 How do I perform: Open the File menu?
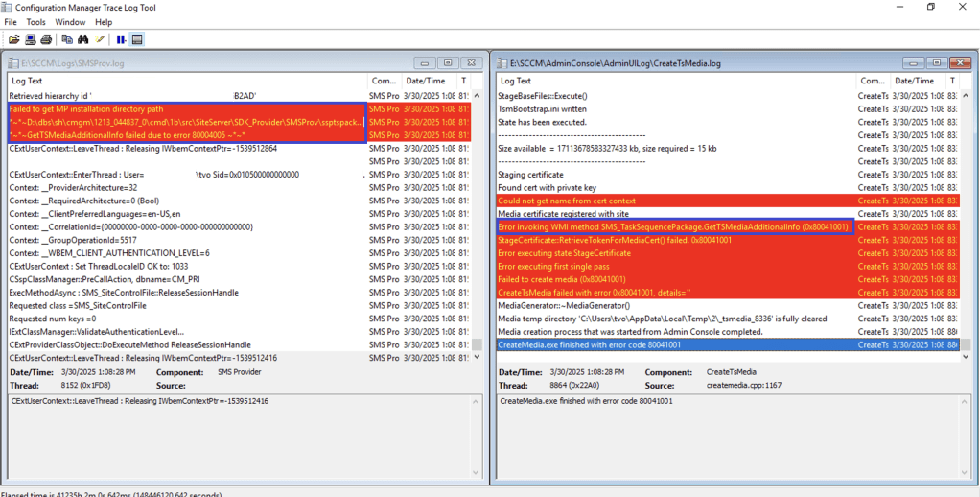click(11, 22)
